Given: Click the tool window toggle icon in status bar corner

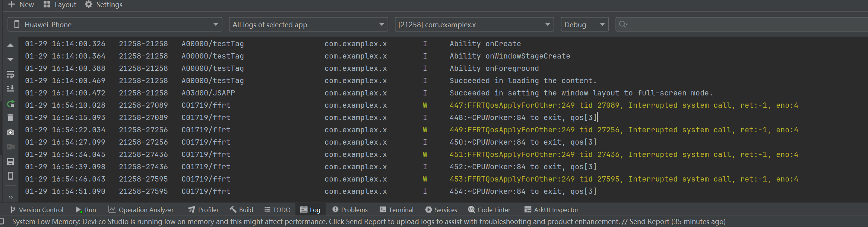Looking at the screenshot, I should pos(2,221).
